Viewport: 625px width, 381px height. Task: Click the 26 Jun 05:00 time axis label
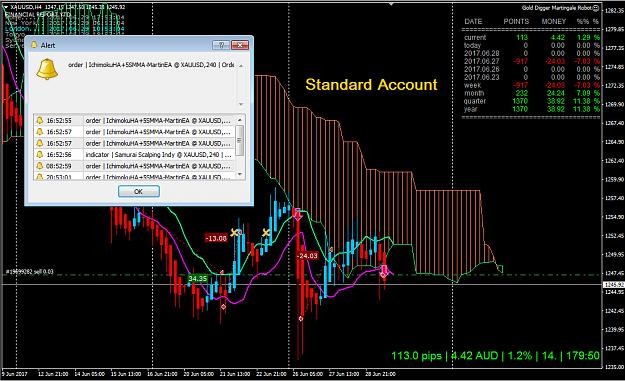308,374
